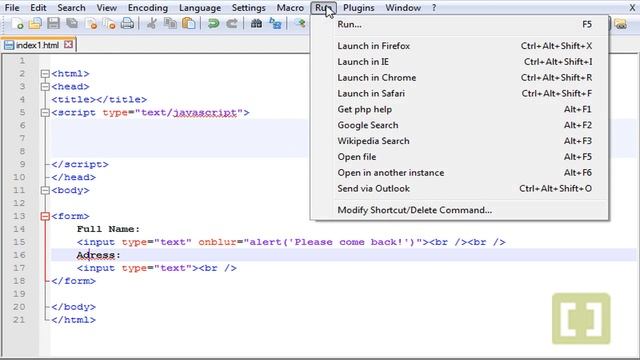Viewport: 640px width, 360px height.
Task: Click the </script> closing tag
Action: (x=80, y=164)
